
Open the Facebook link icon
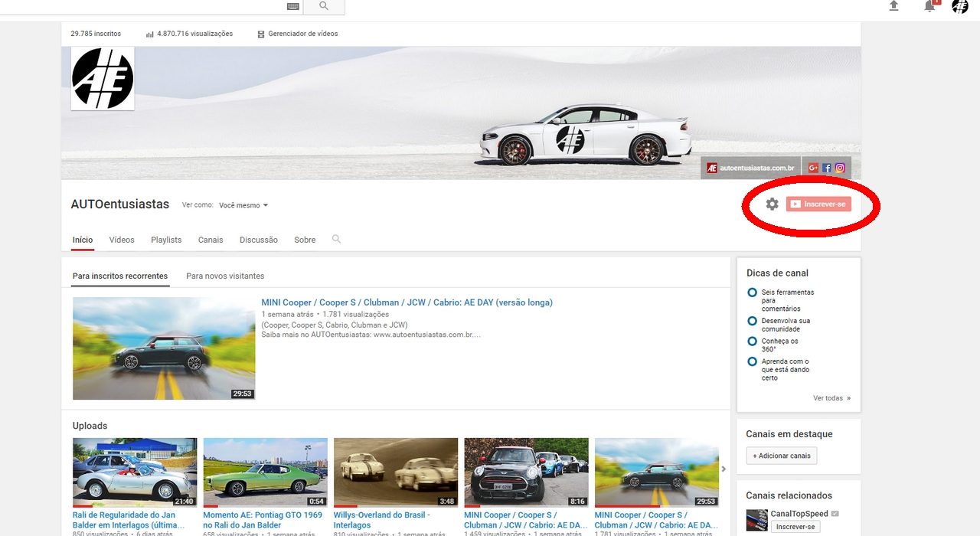pos(827,168)
